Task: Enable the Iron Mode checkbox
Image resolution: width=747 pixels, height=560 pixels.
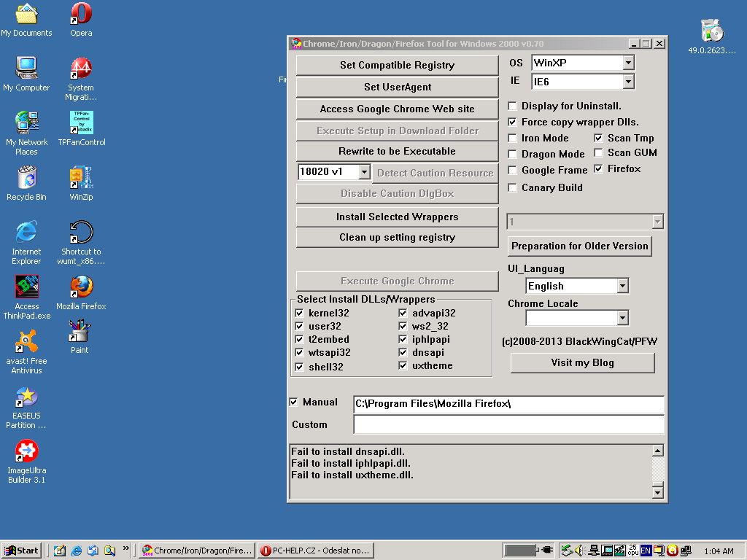Action: coord(513,138)
